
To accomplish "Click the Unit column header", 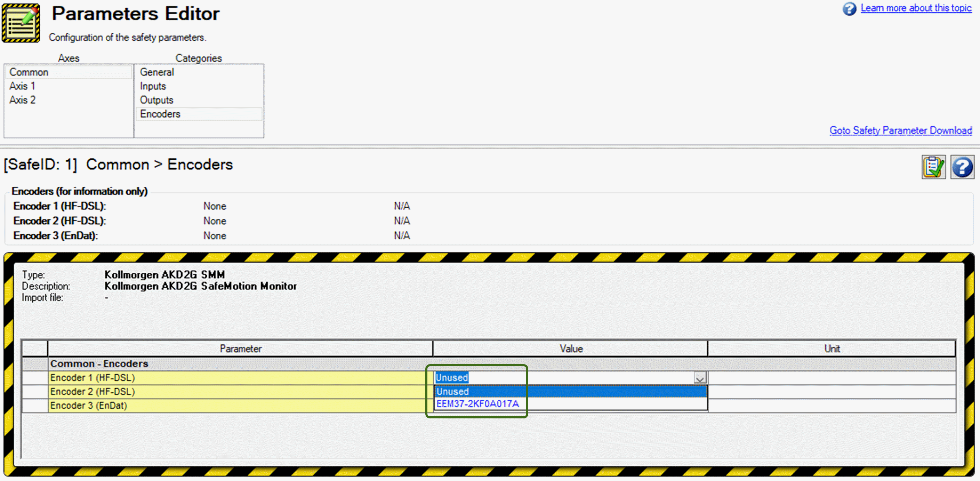I will click(832, 348).
